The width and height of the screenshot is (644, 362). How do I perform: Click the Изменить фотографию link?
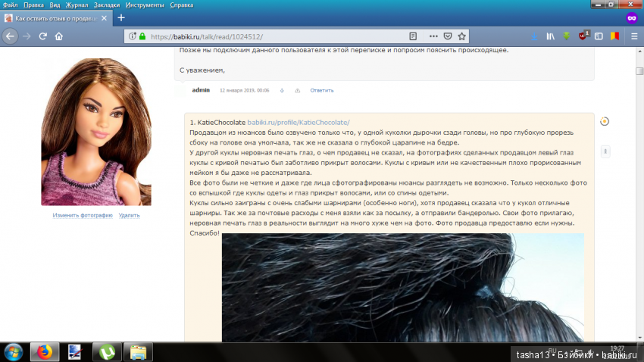point(83,215)
